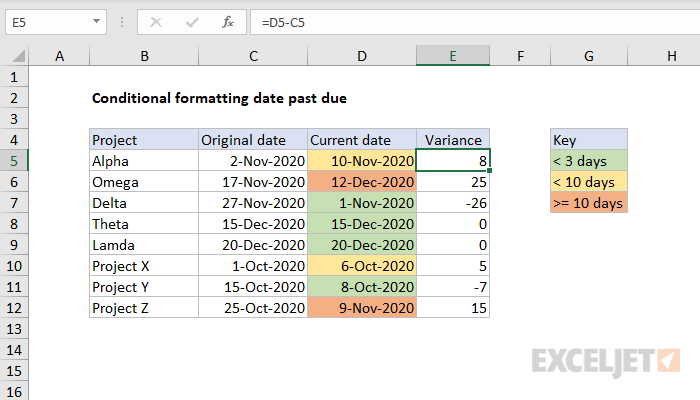This screenshot has width=700, height=400.
Task: Select column G header
Action: (589, 56)
